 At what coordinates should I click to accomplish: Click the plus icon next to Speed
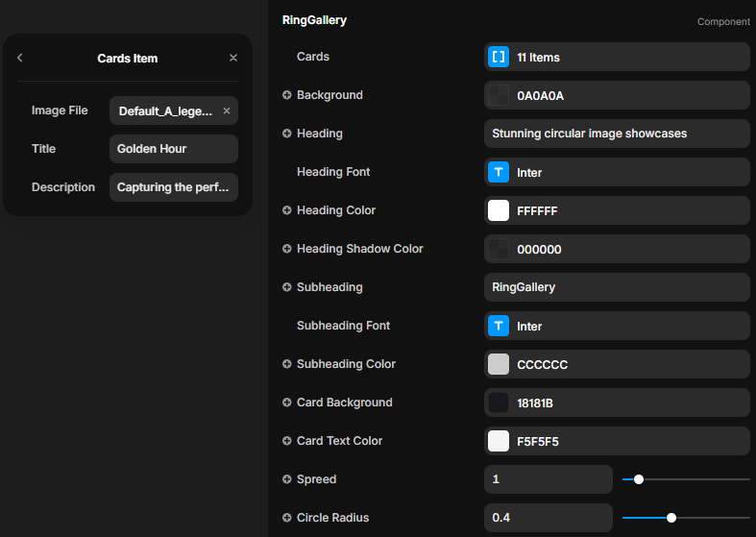287,479
